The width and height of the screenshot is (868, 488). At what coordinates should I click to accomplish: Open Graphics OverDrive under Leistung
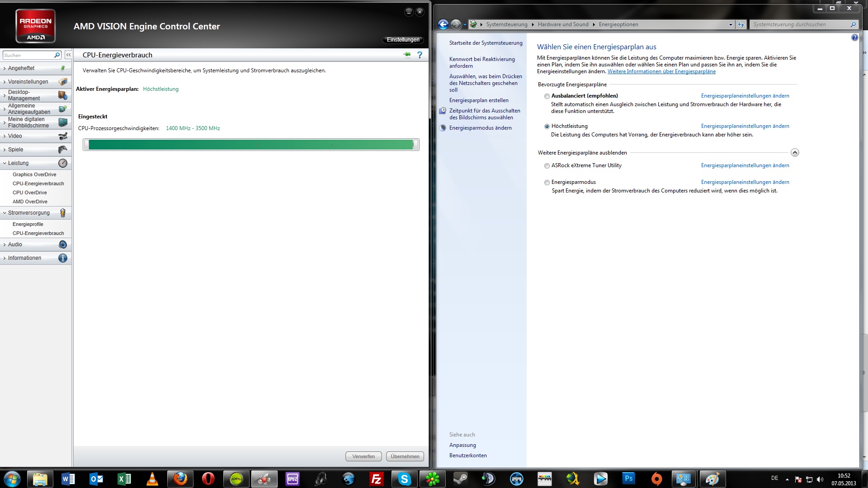(x=34, y=174)
